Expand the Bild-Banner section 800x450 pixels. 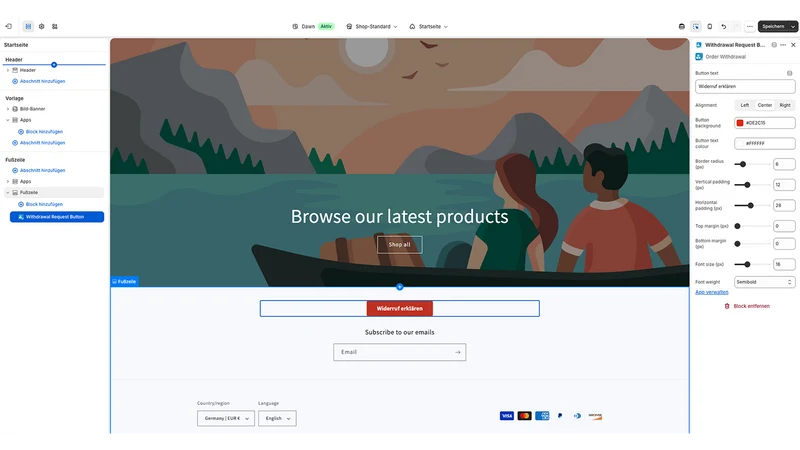8,109
